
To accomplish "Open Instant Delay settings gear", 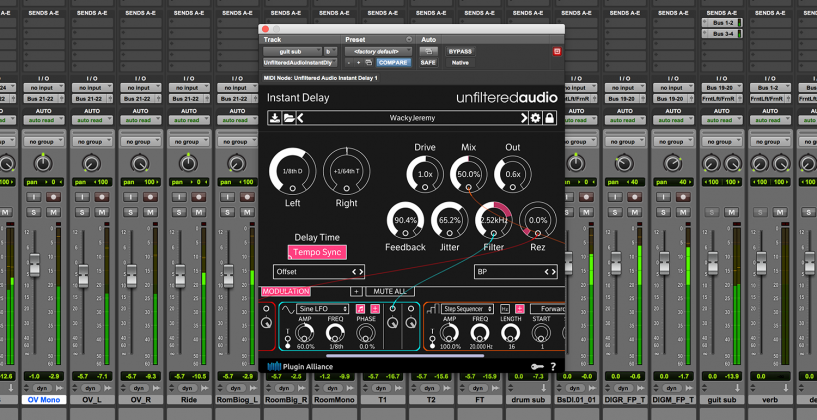I will (x=535, y=118).
